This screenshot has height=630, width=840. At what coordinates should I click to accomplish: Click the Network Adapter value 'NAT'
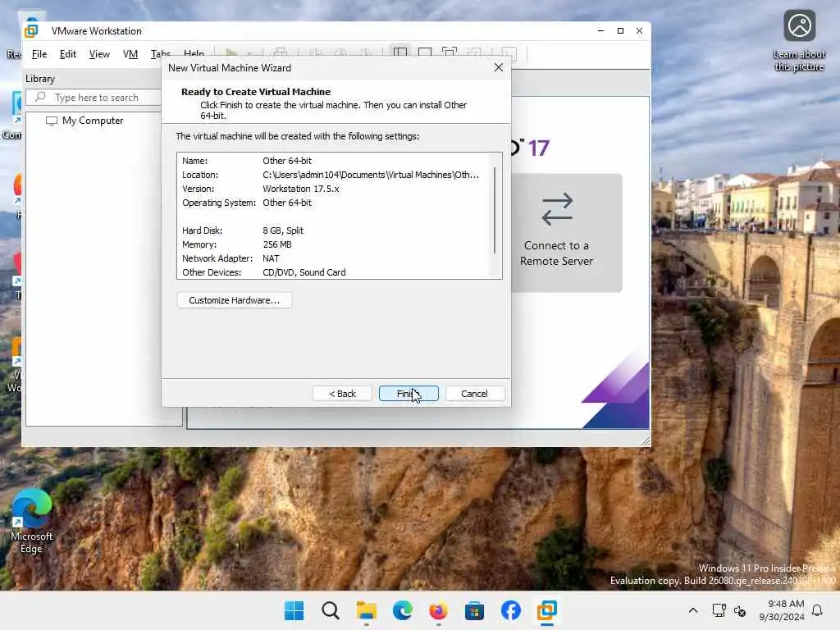pos(271,258)
